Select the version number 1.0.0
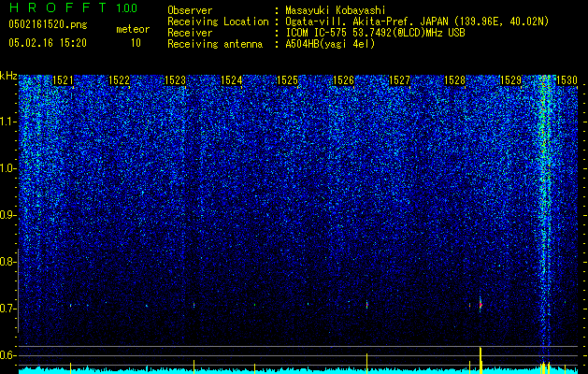 tap(126, 7)
